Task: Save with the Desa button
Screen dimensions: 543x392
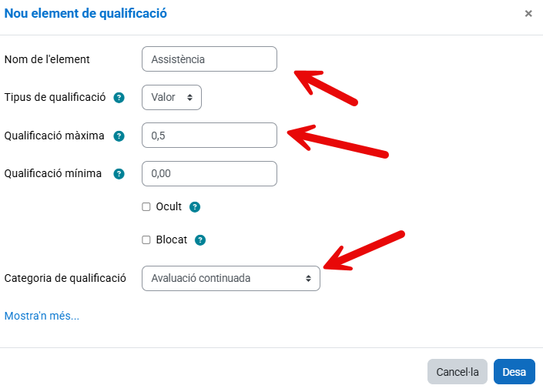Action: (x=514, y=372)
